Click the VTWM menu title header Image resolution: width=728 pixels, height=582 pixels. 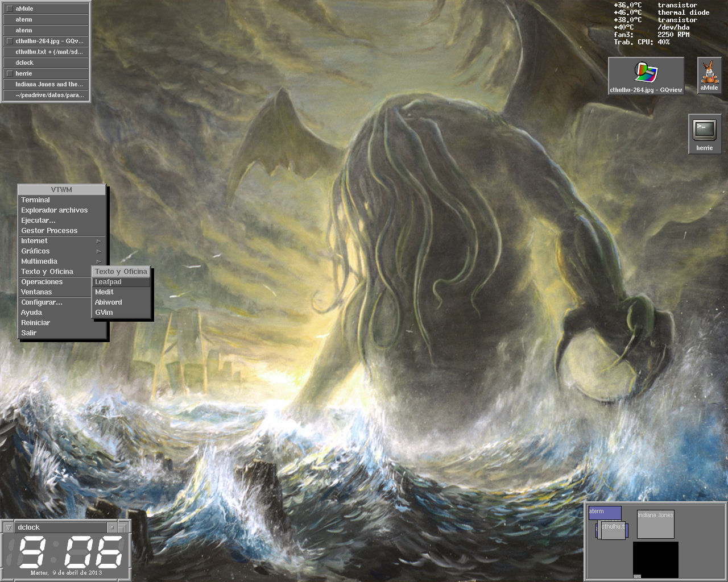point(62,190)
